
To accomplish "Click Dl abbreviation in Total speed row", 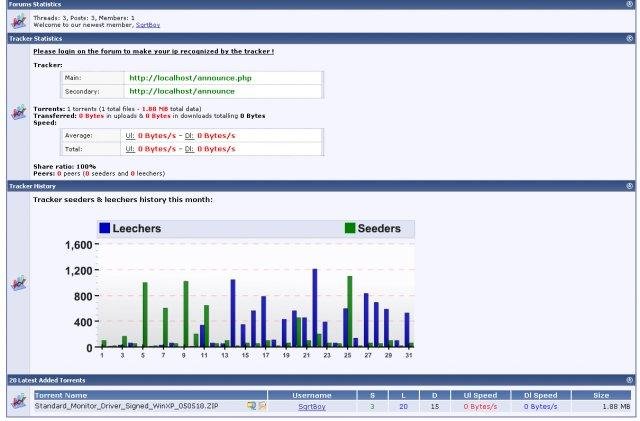I will 189,149.
